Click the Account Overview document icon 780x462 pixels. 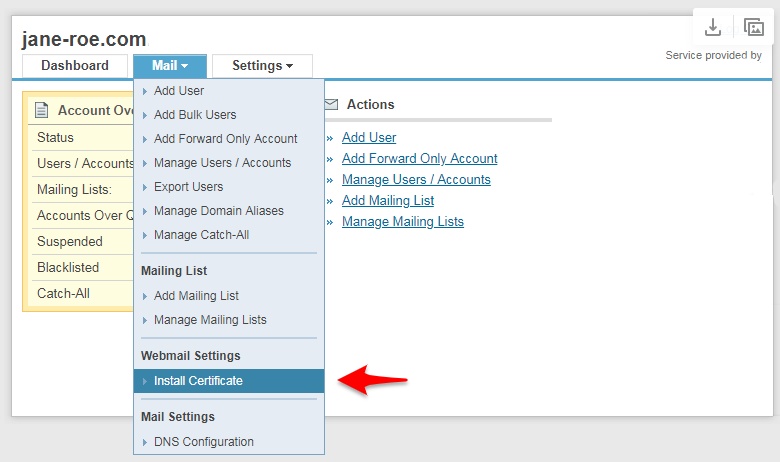42,110
